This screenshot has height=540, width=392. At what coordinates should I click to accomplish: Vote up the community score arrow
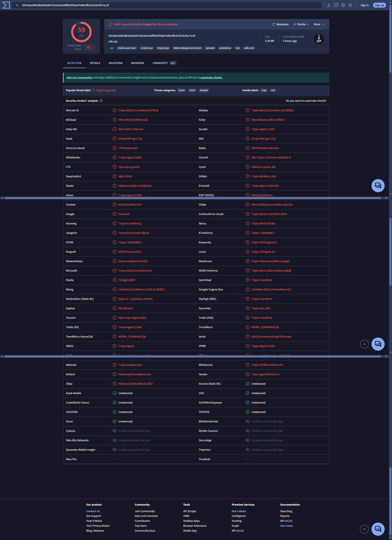click(93, 46)
